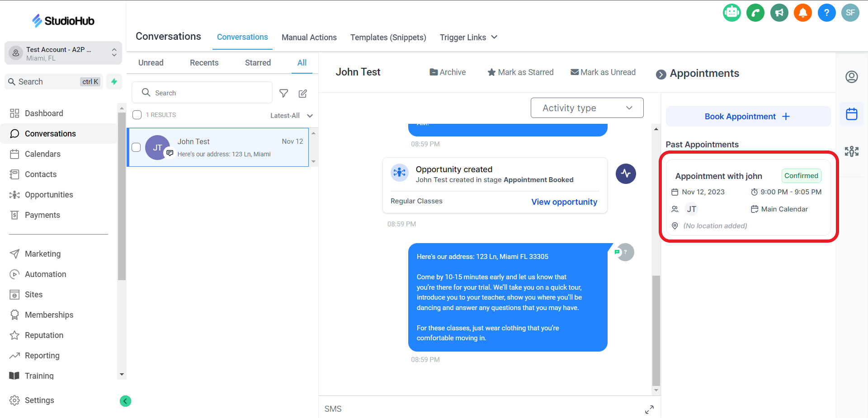The width and height of the screenshot is (868, 418).
Task: Open the opportunities panel icon on right rail
Action: pyautogui.click(x=852, y=151)
